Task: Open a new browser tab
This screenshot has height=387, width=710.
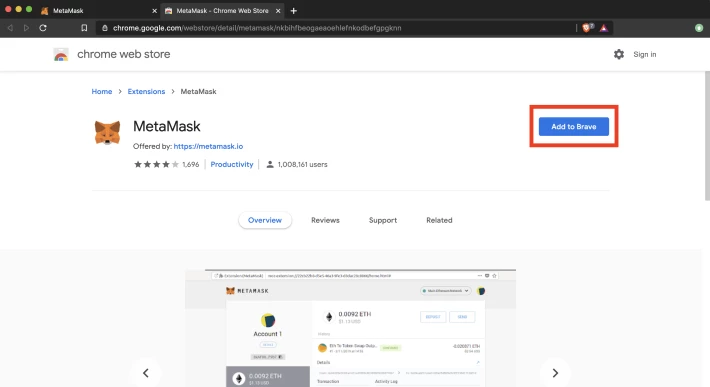Action: [293, 10]
